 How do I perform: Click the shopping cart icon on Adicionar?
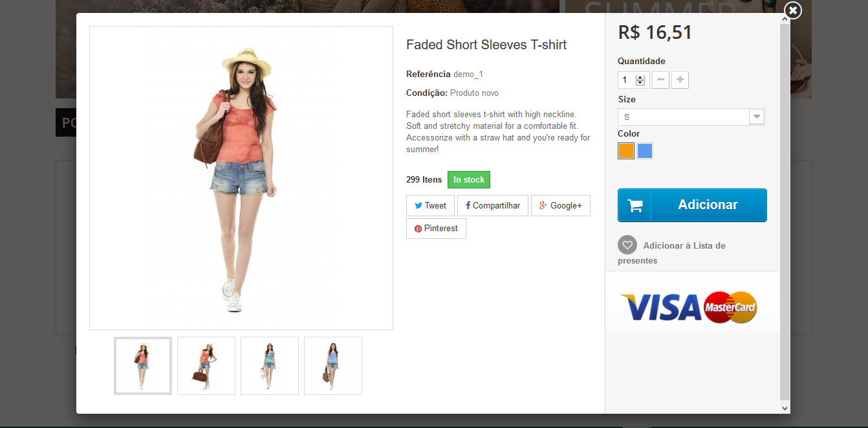635,205
